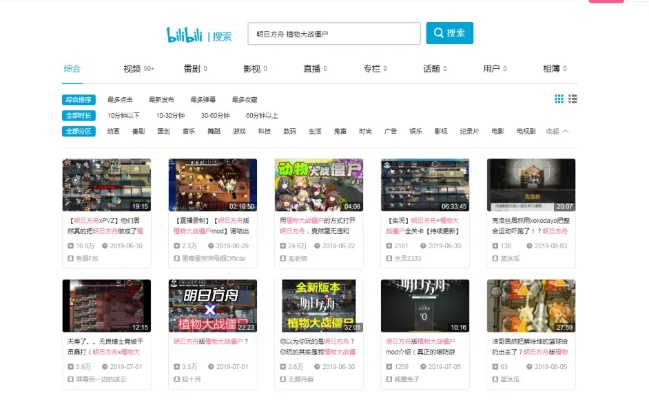Filter by 游戏 category
Image resolution: width=649 pixels, height=400 pixels.
coord(239,131)
